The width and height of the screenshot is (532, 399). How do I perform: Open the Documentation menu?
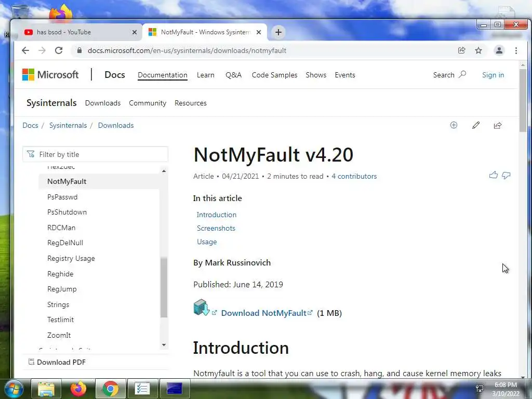[163, 75]
